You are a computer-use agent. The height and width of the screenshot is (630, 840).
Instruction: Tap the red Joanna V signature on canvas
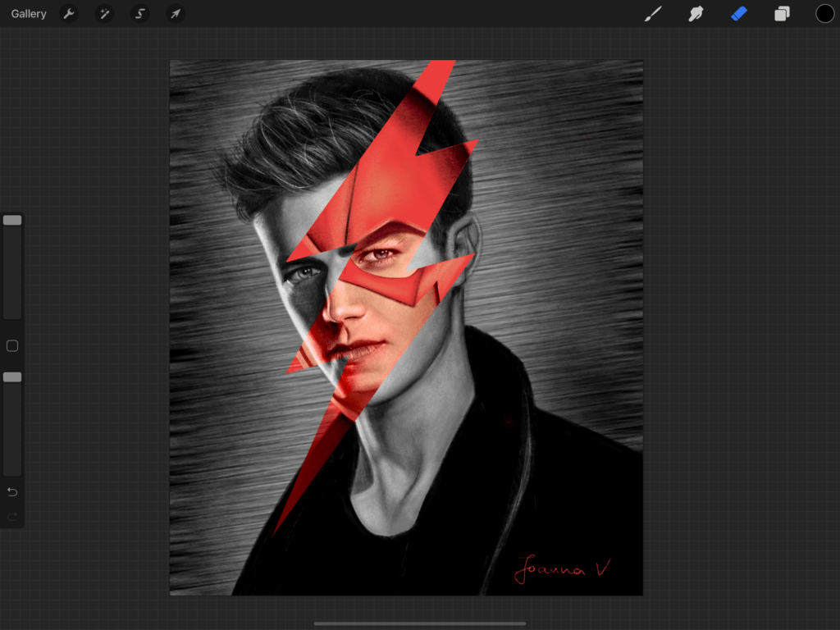[562, 568]
